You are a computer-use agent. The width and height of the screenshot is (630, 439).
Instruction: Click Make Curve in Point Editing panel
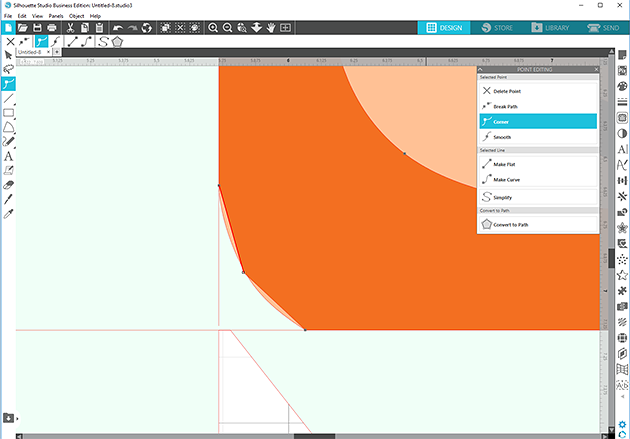click(538, 180)
